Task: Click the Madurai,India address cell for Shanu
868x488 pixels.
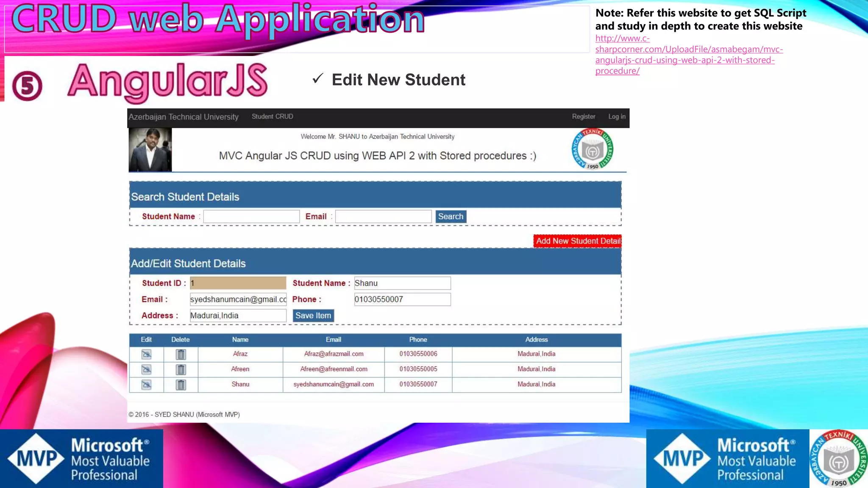Action: 537,384
